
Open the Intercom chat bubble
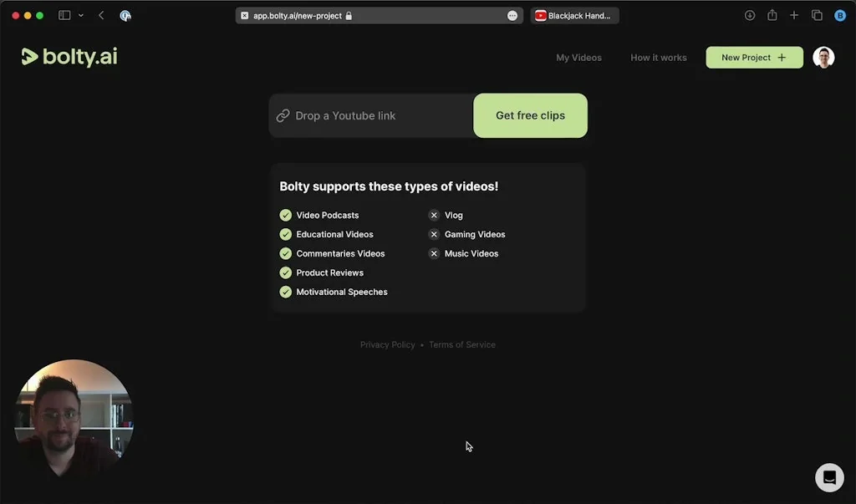pos(828,477)
